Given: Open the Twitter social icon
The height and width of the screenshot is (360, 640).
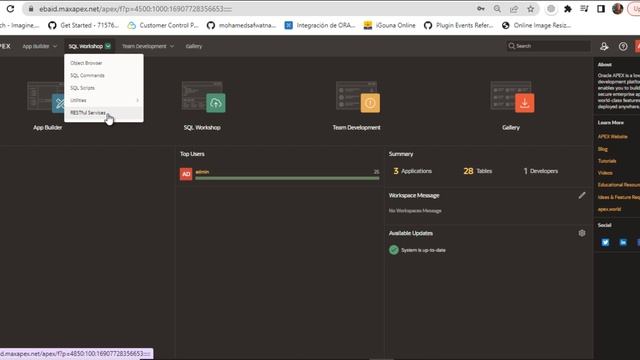Looking at the screenshot, I should [x=605, y=242].
